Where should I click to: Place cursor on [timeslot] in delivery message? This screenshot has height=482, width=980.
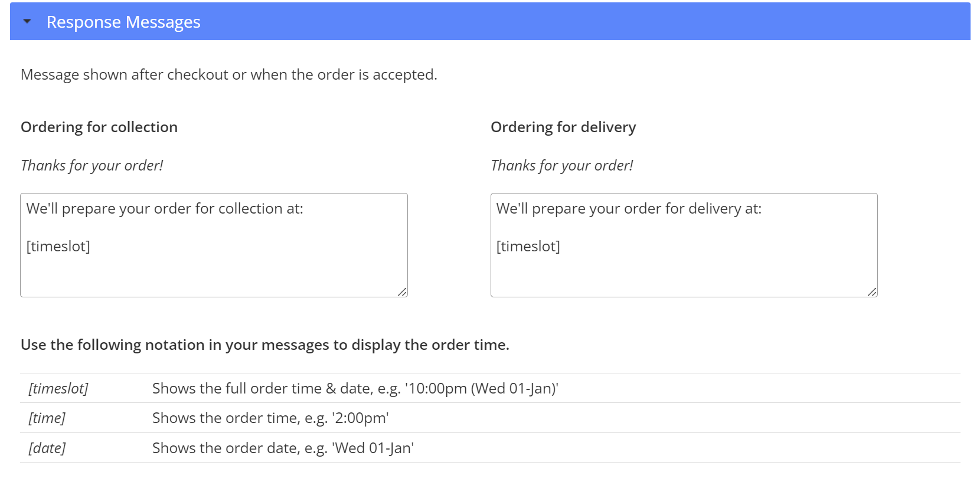click(528, 246)
